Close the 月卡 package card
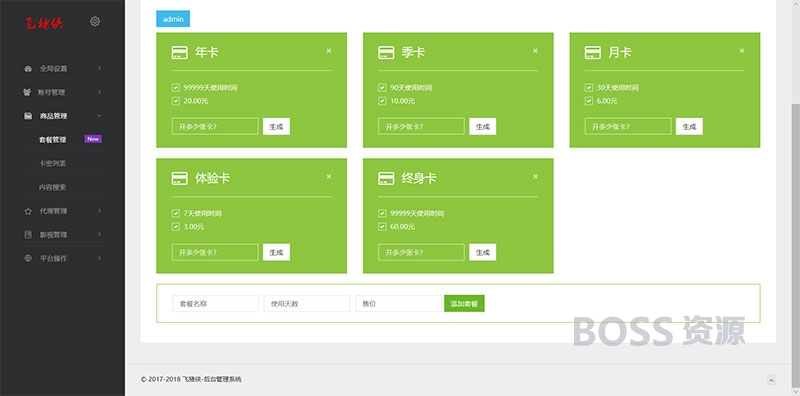 click(x=741, y=51)
